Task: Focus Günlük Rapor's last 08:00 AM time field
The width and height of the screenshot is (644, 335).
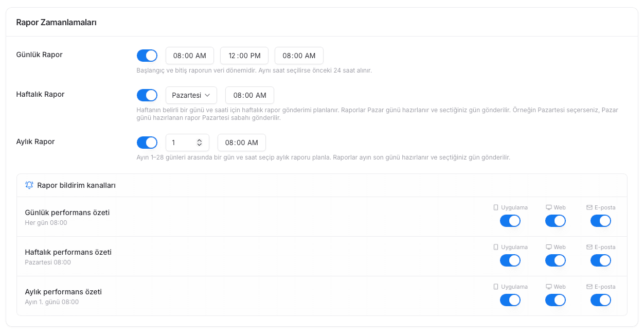Action: tap(299, 56)
